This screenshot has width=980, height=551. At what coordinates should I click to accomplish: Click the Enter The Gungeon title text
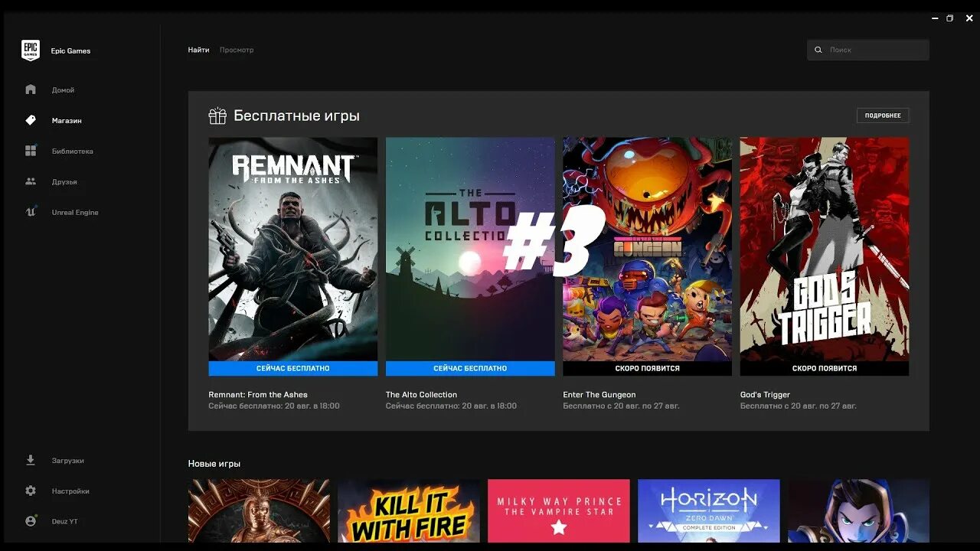[599, 395]
